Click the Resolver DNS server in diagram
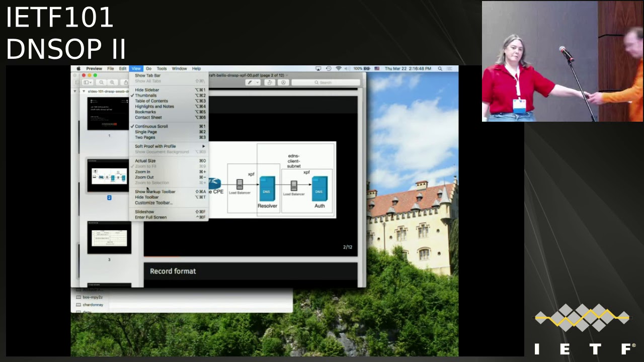The height and width of the screenshot is (362, 644). 267,189
